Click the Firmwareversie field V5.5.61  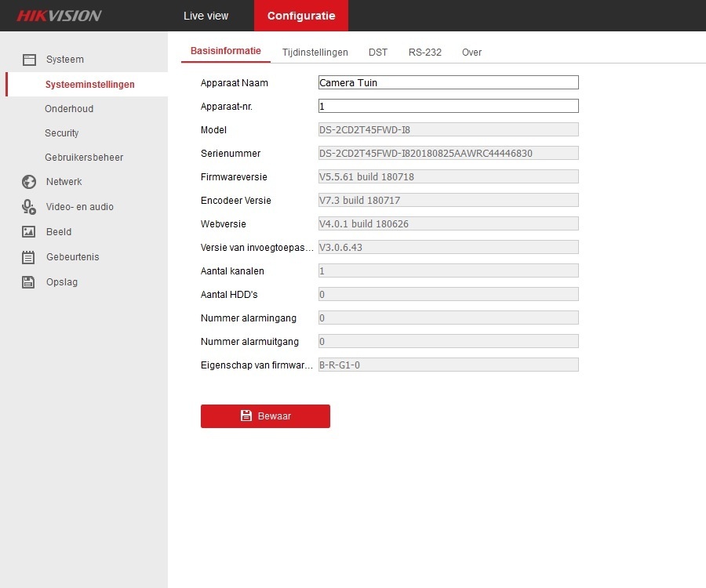(x=449, y=176)
